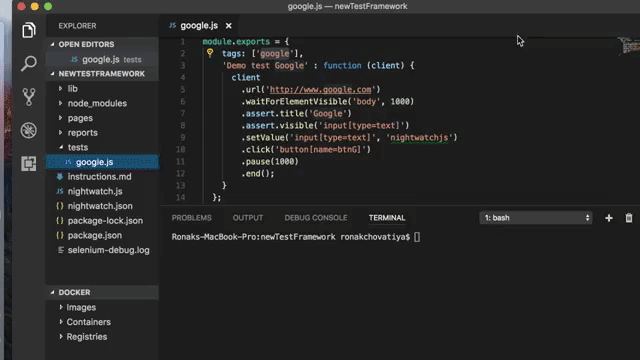Open instructions.md file
This screenshot has height=360, width=640.
pyautogui.click(x=102, y=177)
